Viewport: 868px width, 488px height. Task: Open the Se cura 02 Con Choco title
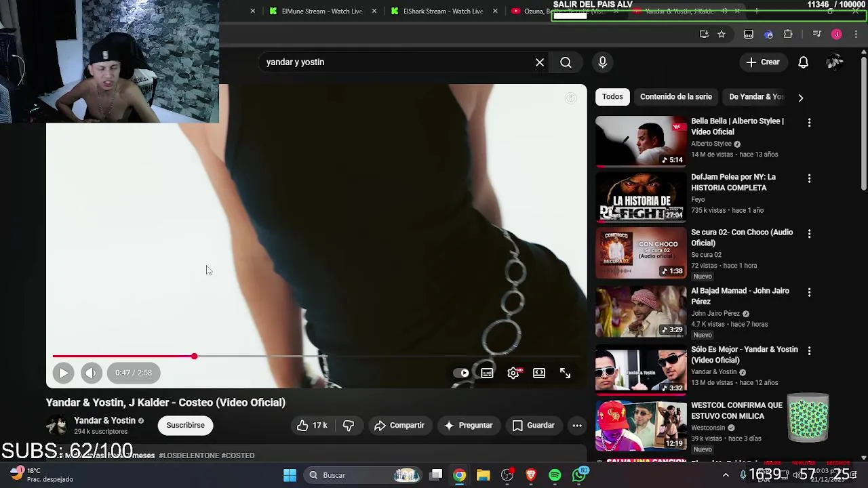742,238
